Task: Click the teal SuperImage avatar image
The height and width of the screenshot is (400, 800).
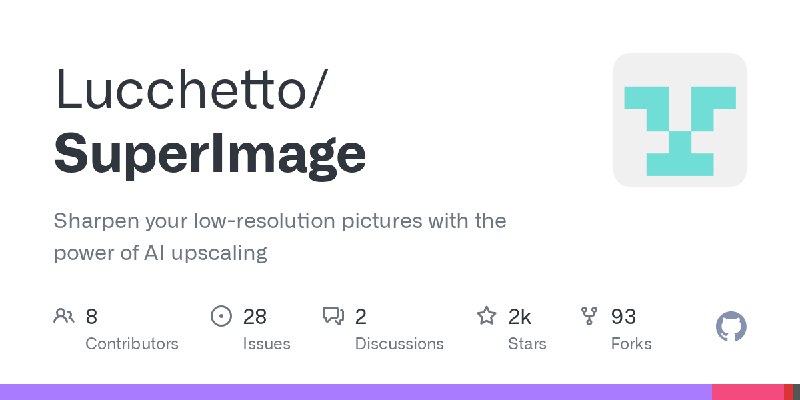Action: [680, 120]
